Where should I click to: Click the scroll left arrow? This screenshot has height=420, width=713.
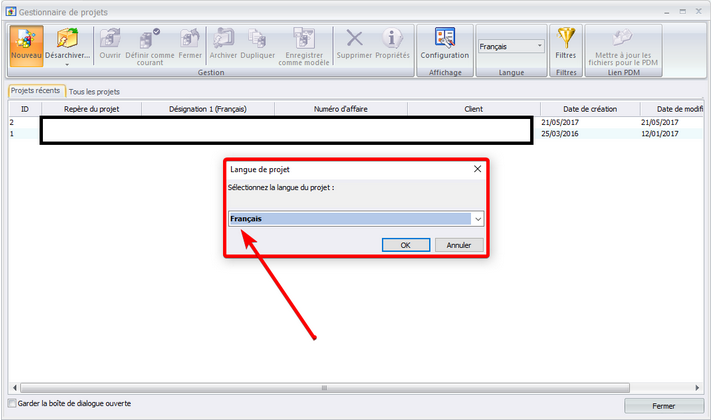(15, 388)
